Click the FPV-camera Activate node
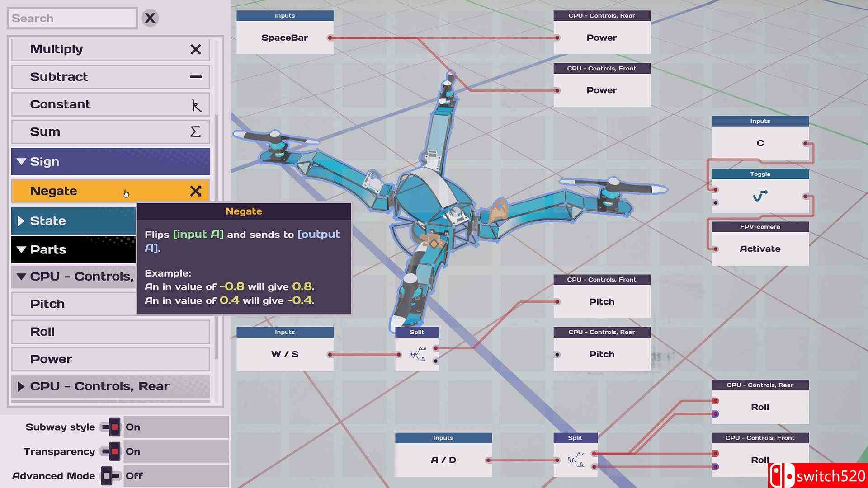The height and width of the screenshot is (488, 868). (759, 249)
